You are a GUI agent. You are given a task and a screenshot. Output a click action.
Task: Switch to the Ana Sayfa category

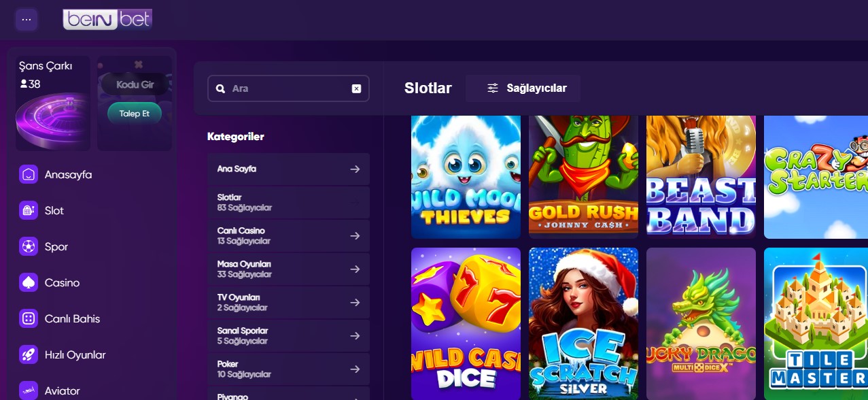click(x=288, y=169)
